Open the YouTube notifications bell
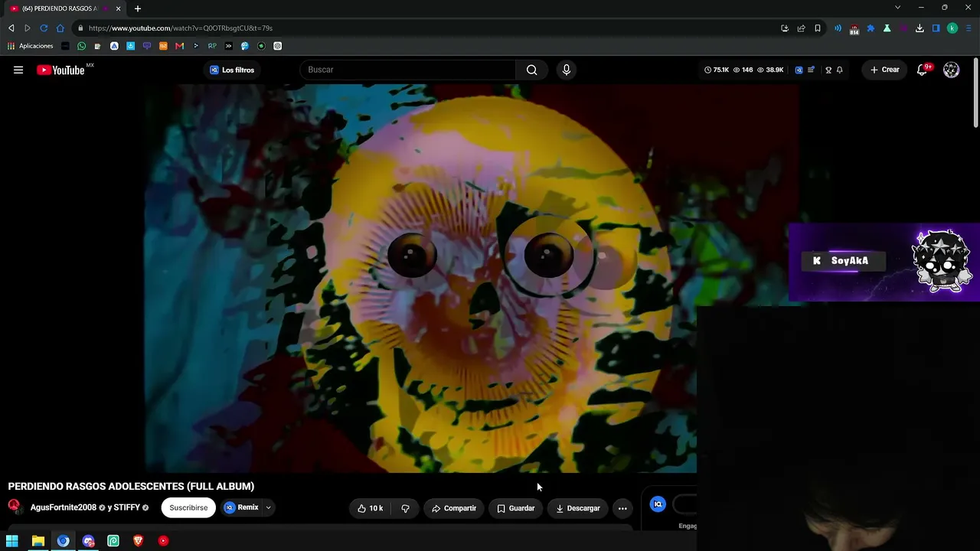The image size is (980, 551). click(x=923, y=70)
